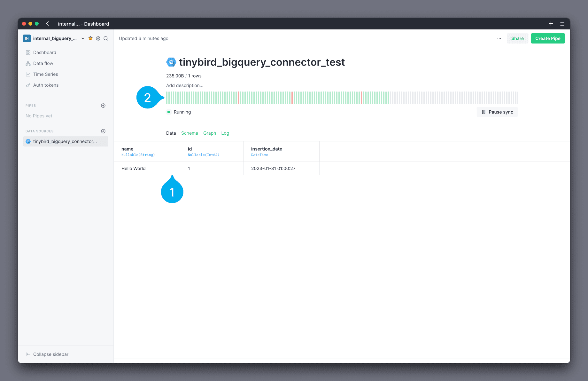Add a new Pipe with plus icon
Viewport: 588px width, 381px height.
(x=103, y=106)
